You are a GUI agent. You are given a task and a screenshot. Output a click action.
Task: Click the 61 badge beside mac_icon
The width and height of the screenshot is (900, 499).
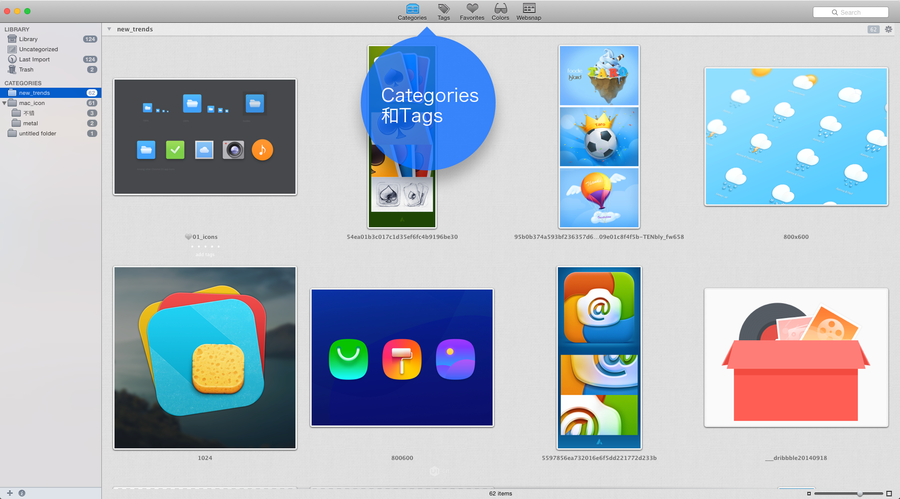pyautogui.click(x=91, y=103)
